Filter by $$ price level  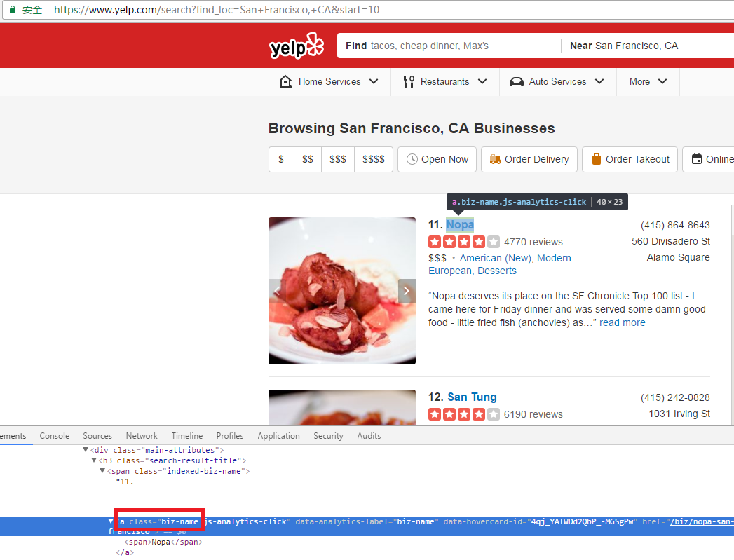pyautogui.click(x=308, y=160)
